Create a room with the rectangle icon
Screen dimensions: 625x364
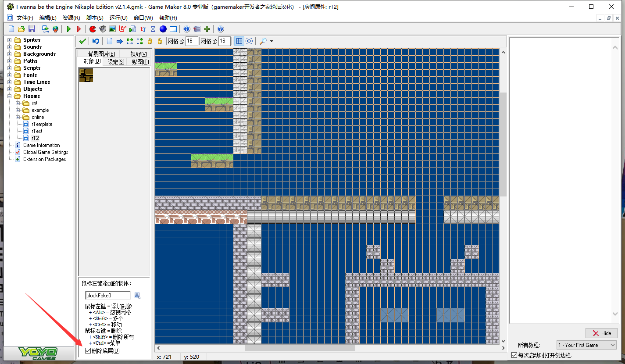[173, 29]
